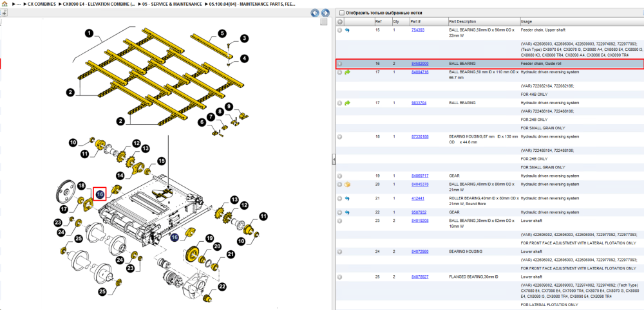Add part 84078927 using its circle icon
Image resolution: width=644 pixels, height=310 pixels.
point(339,277)
